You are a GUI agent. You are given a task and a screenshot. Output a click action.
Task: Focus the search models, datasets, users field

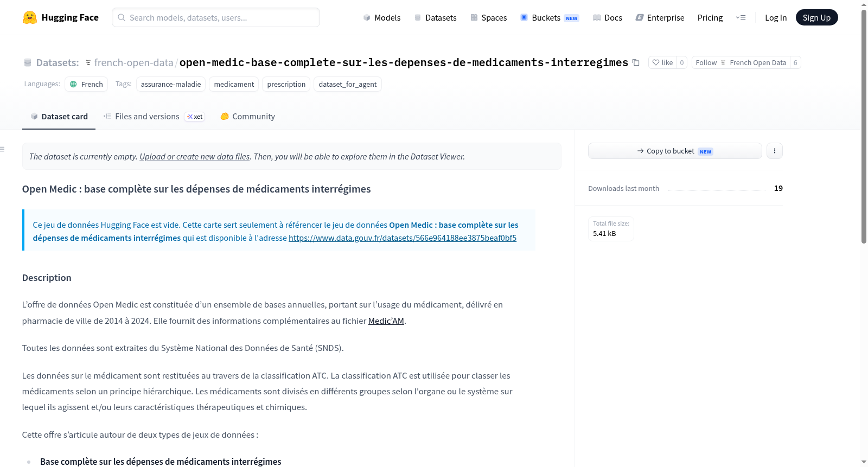point(216,17)
